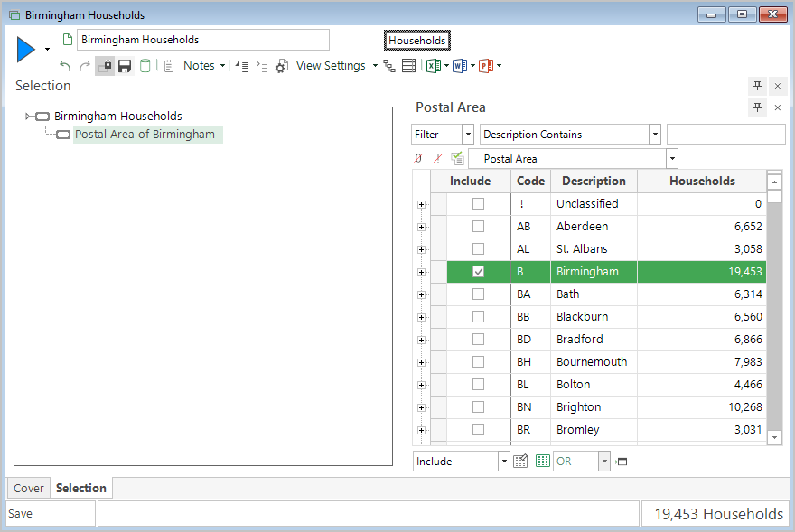The width and height of the screenshot is (795, 532).
Task: Open the Description Contains dropdown
Action: click(x=654, y=135)
